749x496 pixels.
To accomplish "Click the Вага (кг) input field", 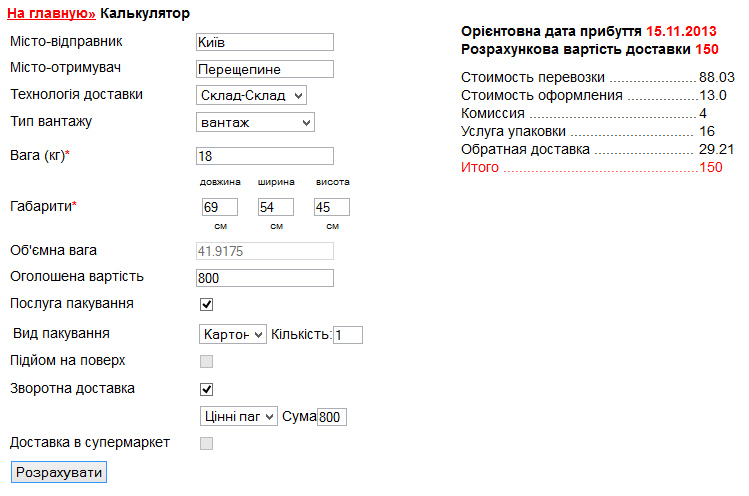I will (x=265, y=156).
